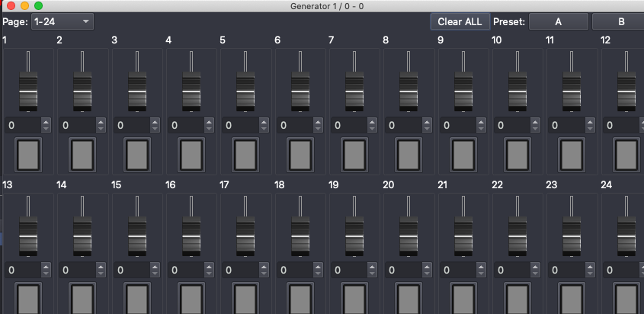644x314 pixels.
Task: Decrement channel 17 value with down arrow
Action: (264, 274)
